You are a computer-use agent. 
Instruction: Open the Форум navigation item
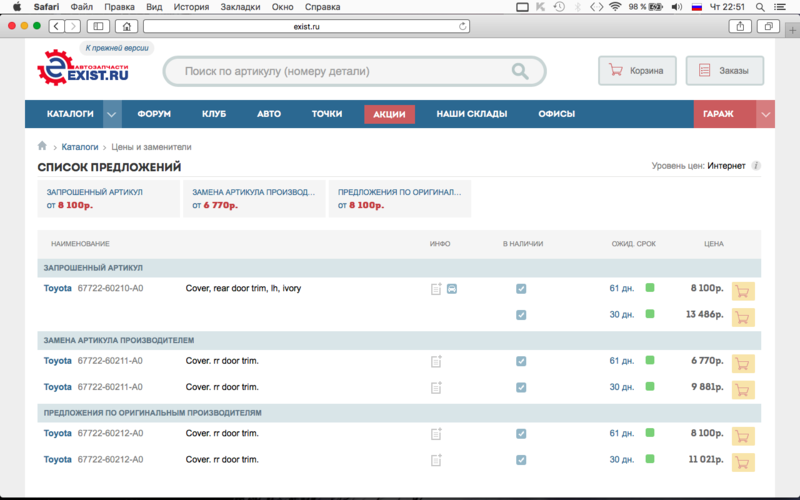click(154, 114)
